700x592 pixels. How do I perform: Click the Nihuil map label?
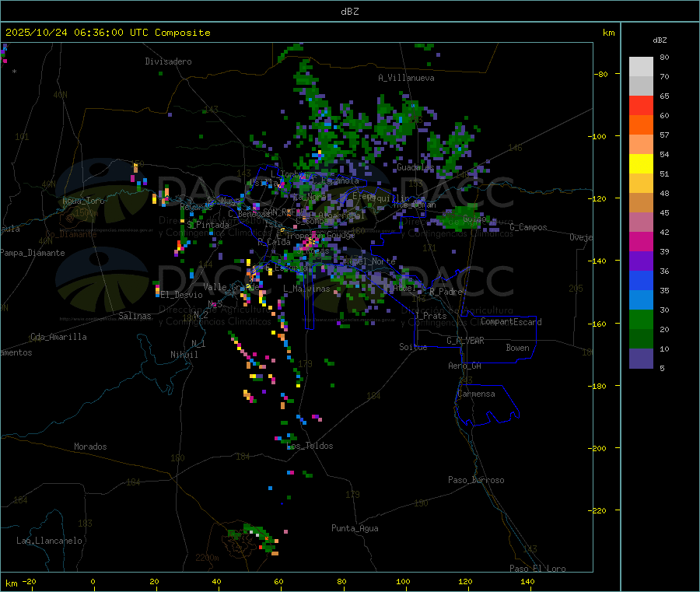(184, 355)
